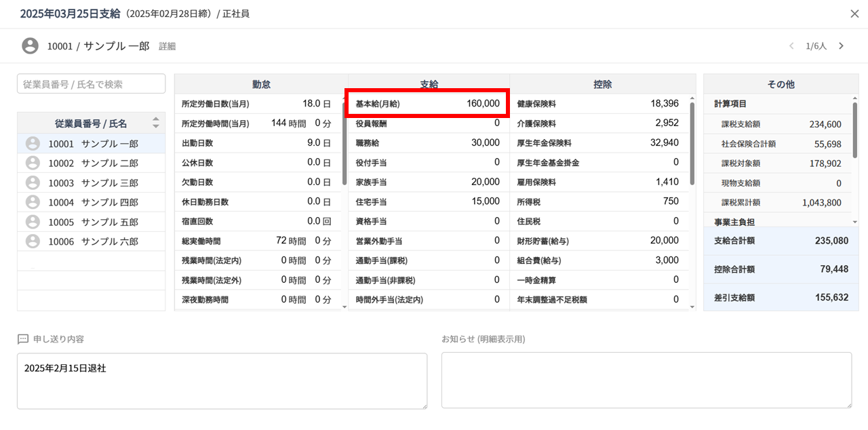
Task: Click scroll-down arrow in 勤怠 panel
Action: pos(344,307)
